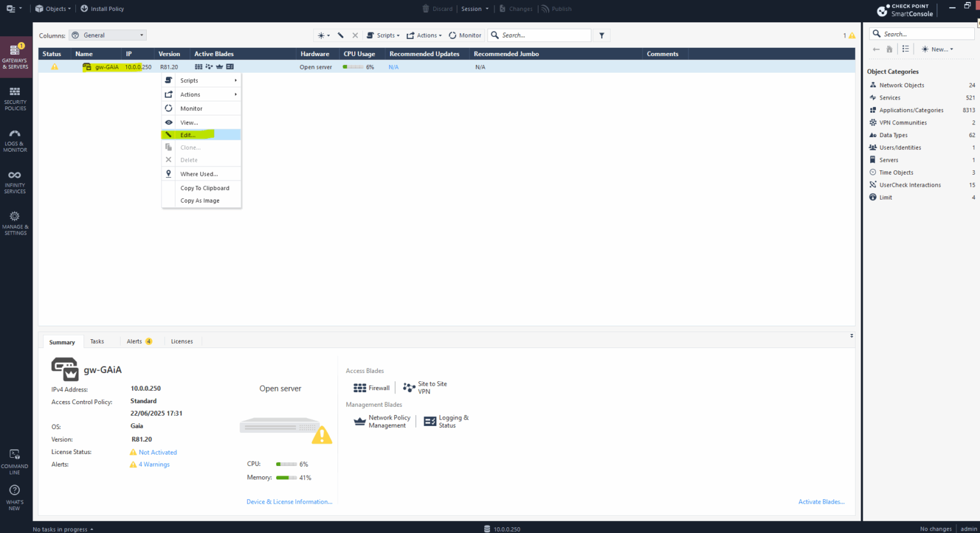Apply the filter funnel next to Search

(x=600, y=35)
